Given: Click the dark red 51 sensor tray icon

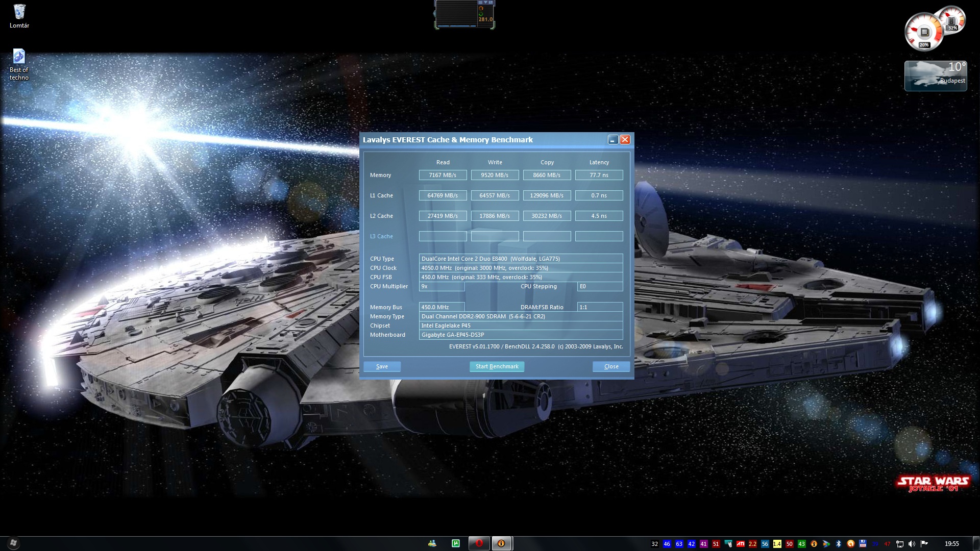Looking at the screenshot, I should pyautogui.click(x=716, y=544).
